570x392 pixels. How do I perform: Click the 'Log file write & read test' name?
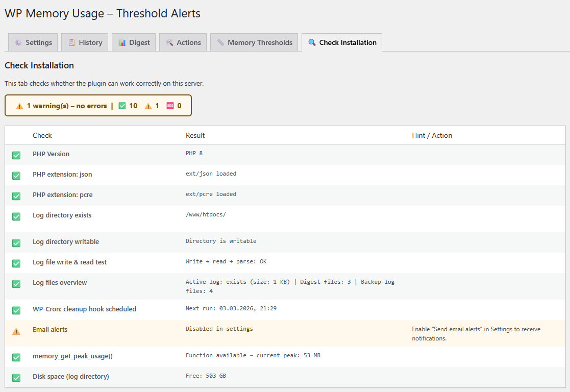coord(70,262)
